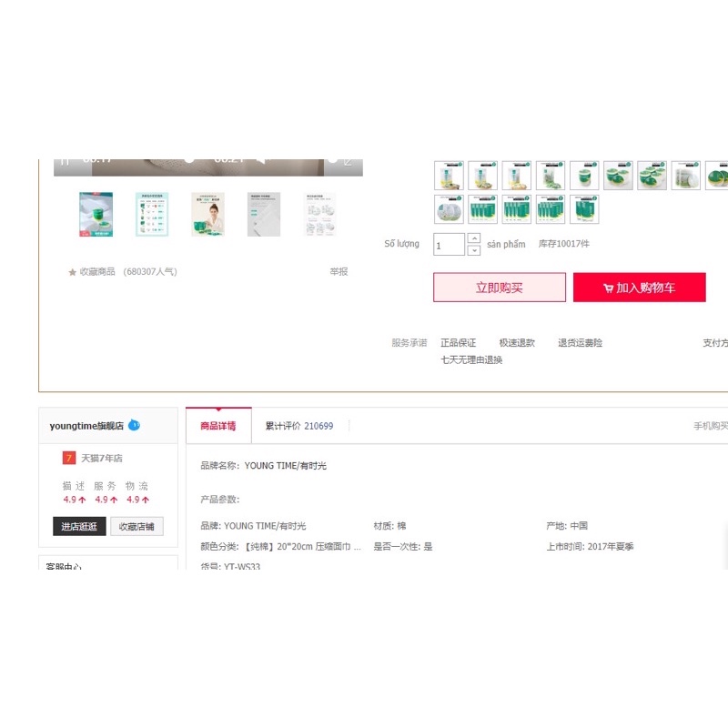
Task: Select the last gallery thumbnail
Action: (x=319, y=214)
